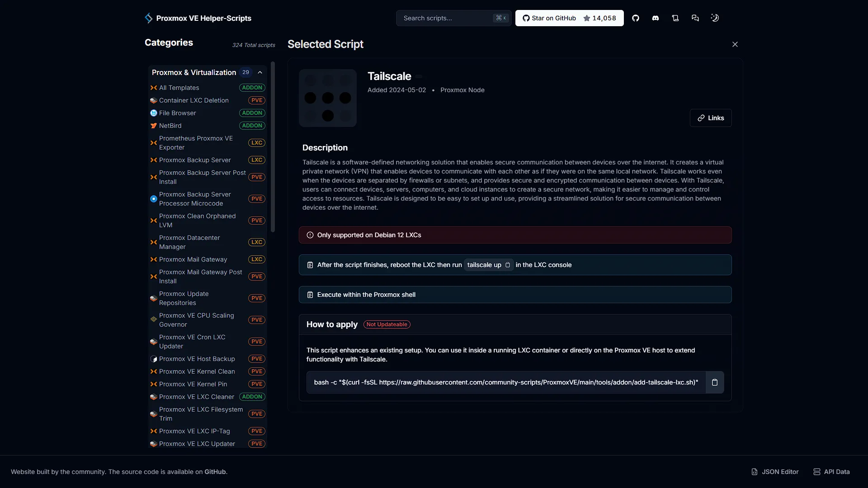Image resolution: width=868 pixels, height=488 pixels.
Task: Open Proxmox VE Kernel Clean
Action: tap(208, 371)
